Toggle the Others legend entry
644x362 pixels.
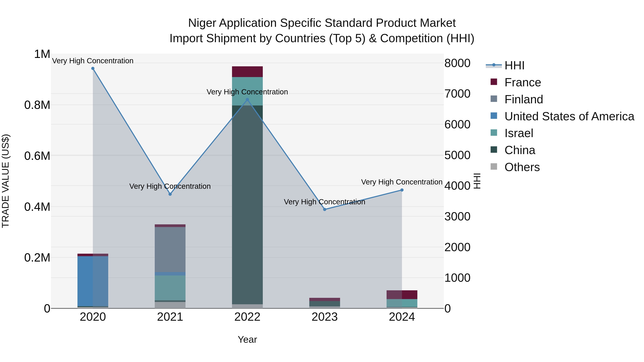click(515, 167)
